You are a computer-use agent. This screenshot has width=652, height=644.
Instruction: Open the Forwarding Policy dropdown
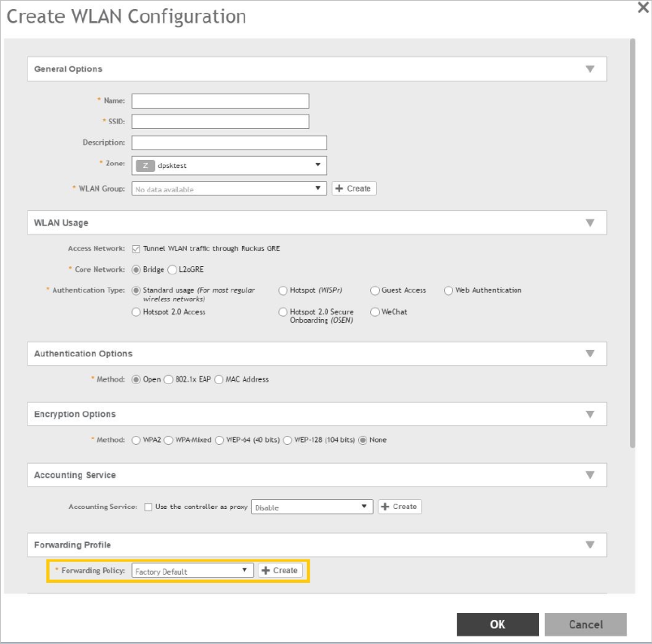coord(192,571)
